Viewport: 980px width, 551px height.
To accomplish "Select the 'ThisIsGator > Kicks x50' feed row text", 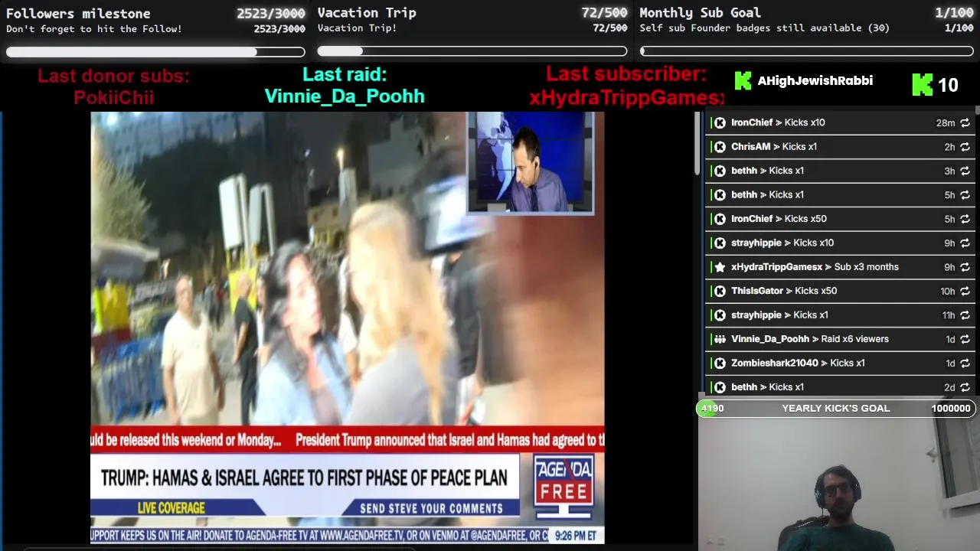I will pyautogui.click(x=784, y=291).
